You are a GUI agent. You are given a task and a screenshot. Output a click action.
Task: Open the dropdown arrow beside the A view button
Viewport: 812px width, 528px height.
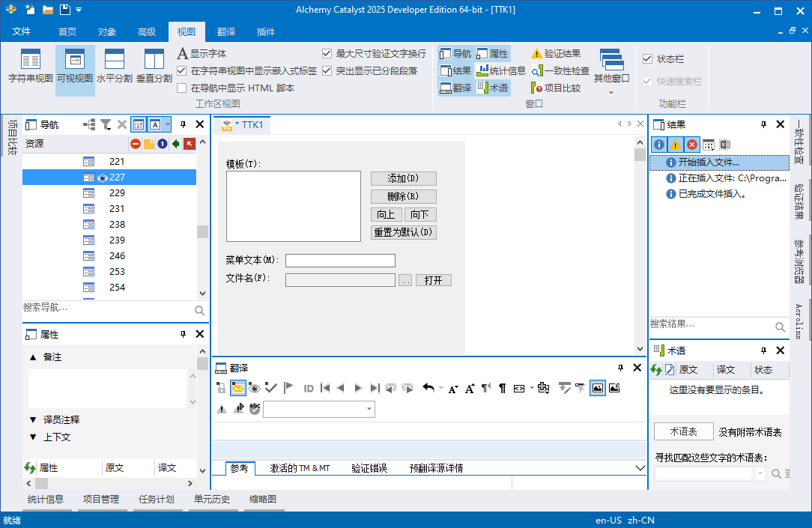167,125
